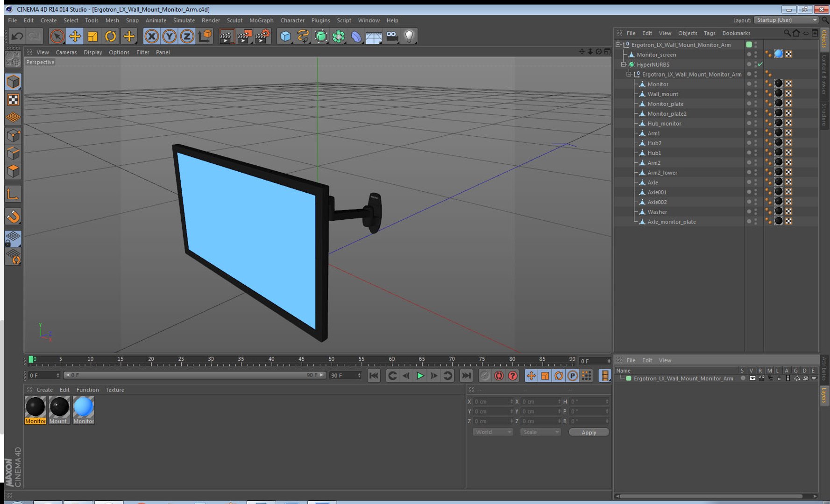Click the Apply button
830x504 pixels.
pos(589,433)
